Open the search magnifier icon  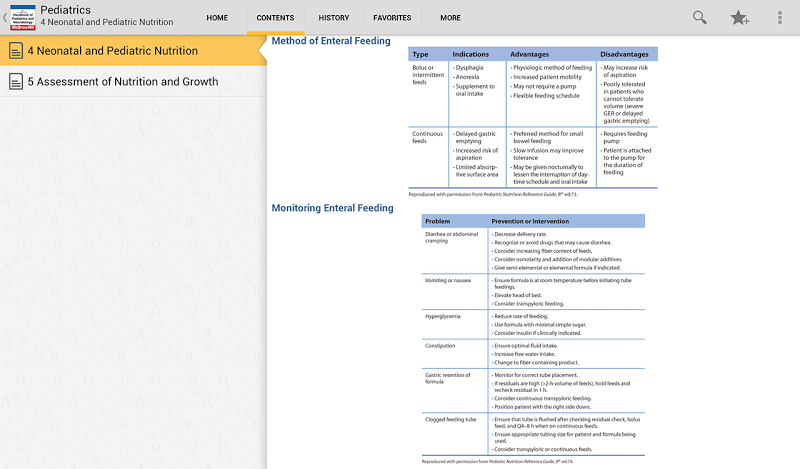(x=699, y=17)
